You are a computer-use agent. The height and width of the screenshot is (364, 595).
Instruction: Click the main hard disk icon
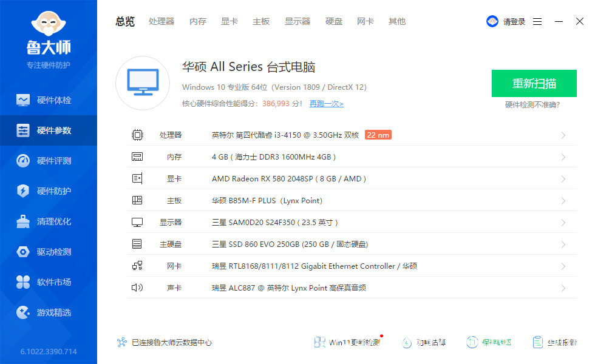137,244
